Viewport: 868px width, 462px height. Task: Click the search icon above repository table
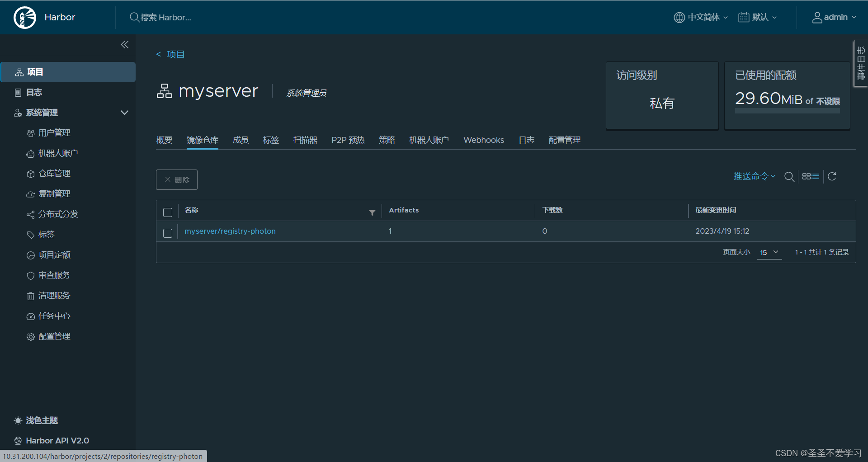tap(789, 177)
